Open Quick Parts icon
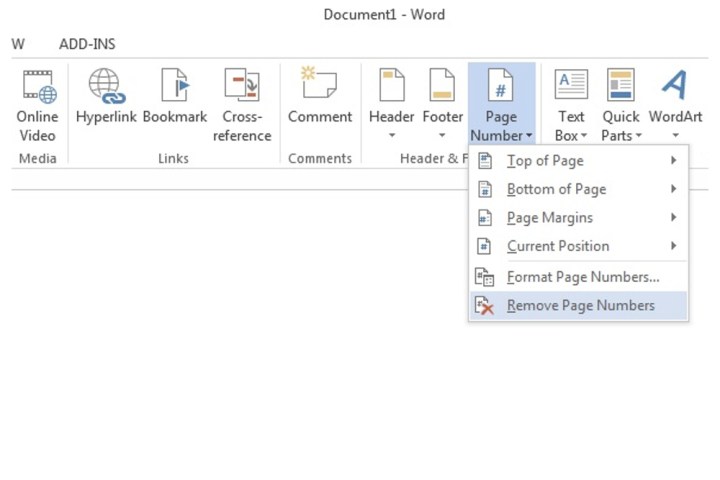The width and height of the screenshot is (720, 480). 620,85
